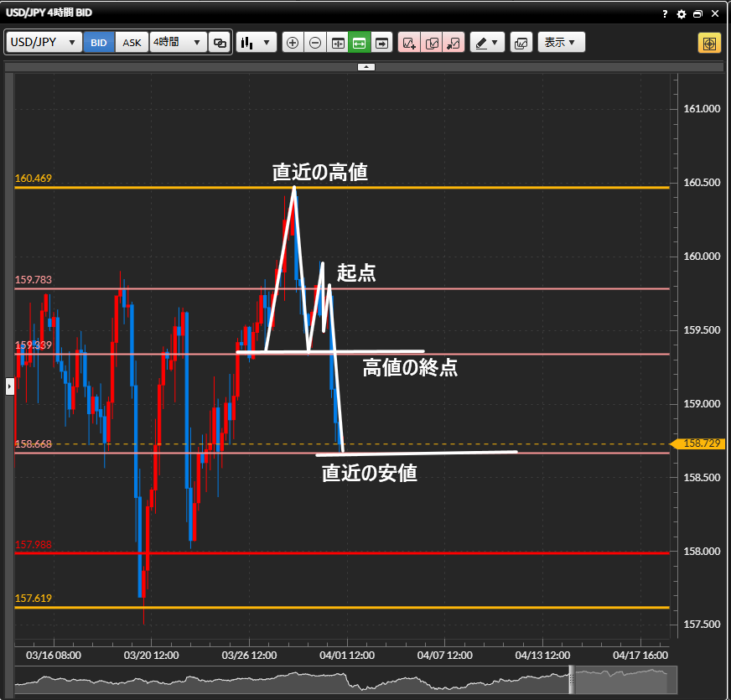Open settings gear in title bar
The image size is (731, 700).
[x=682, y=14]
